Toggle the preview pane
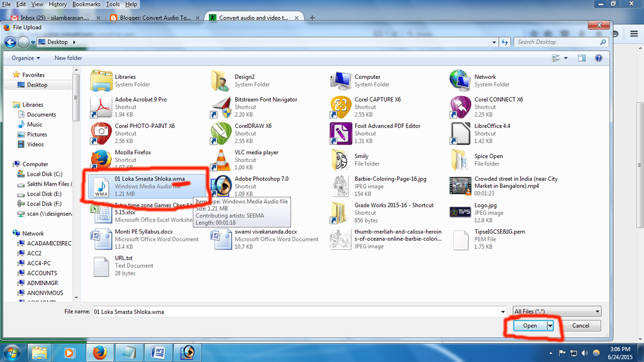644x362 pixels. pyautogui.click(x=581, y=57)
